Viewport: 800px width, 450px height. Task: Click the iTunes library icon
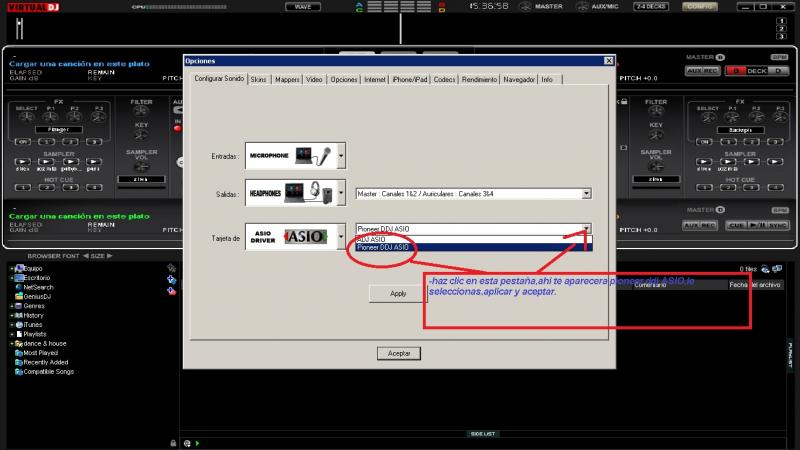coord(18,324)
